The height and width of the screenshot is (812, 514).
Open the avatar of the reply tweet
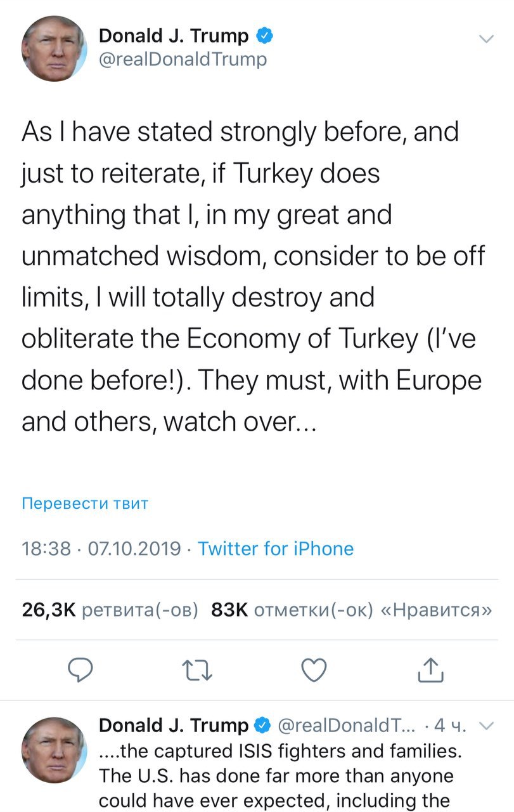pyautogui.click(x=54, y=752)
